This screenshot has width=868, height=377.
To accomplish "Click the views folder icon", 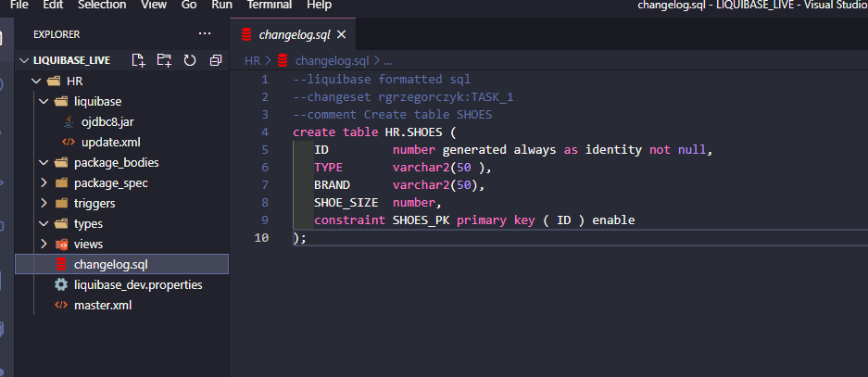I will coord(61,245).
